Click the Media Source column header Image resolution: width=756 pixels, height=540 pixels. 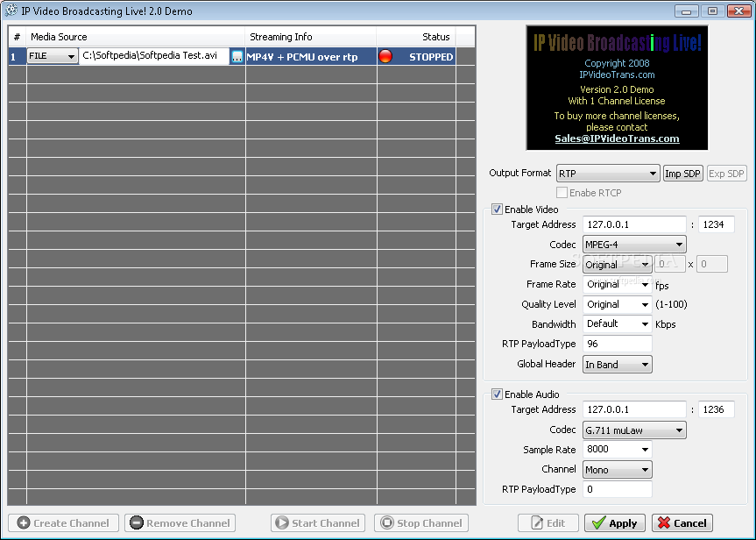[136, 37]
